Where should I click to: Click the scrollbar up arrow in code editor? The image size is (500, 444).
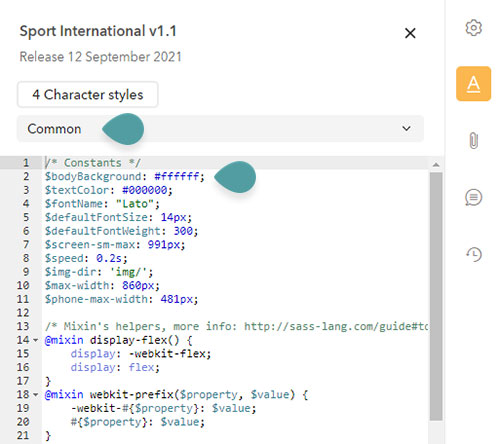[x=436, y=164]
